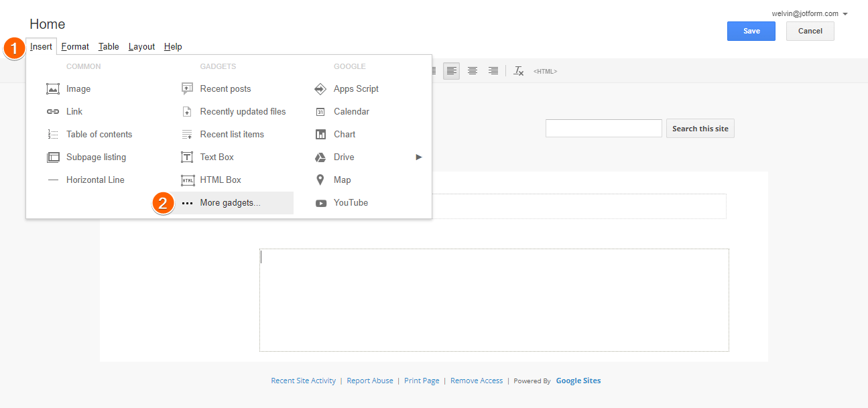Click the Home page title text
This screenshot has height=408, width=868.
tap(48, 24)
